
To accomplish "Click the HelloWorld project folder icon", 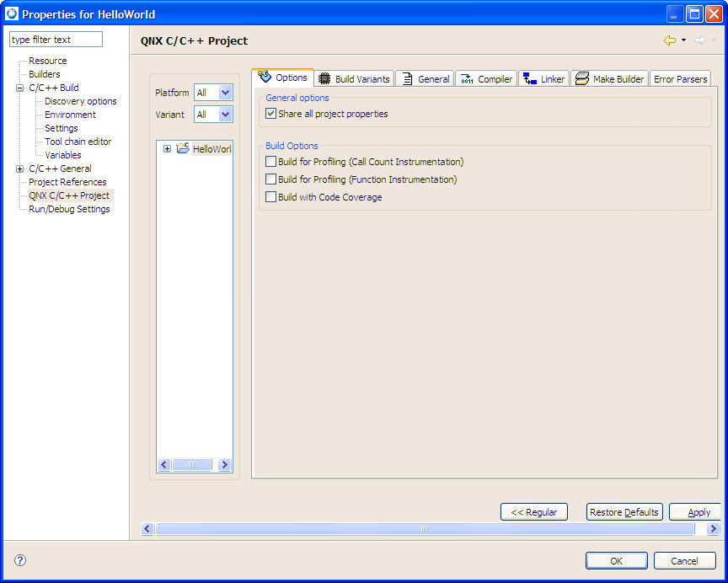I will [x=182, y=148].
